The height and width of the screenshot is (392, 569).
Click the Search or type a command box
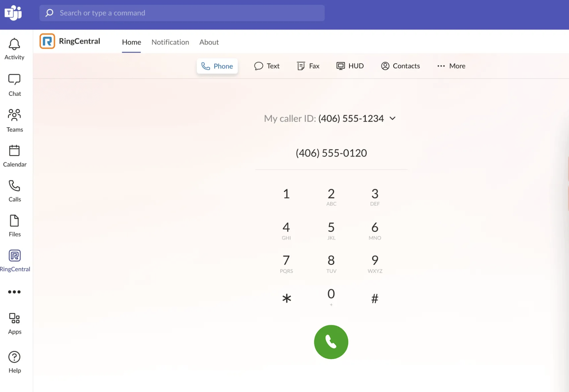182,13
